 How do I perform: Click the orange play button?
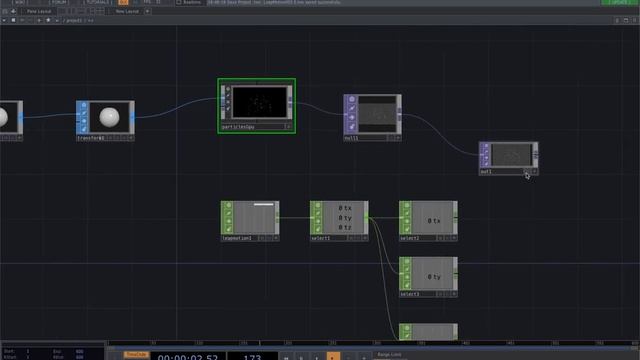pyautogui.click(x=333, y=357)
